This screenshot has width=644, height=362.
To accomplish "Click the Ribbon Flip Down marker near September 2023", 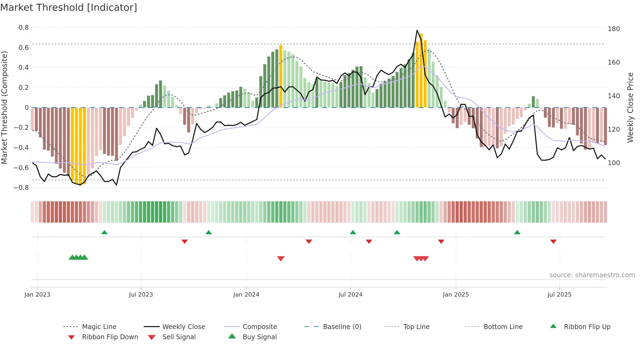I will [185, 241].
